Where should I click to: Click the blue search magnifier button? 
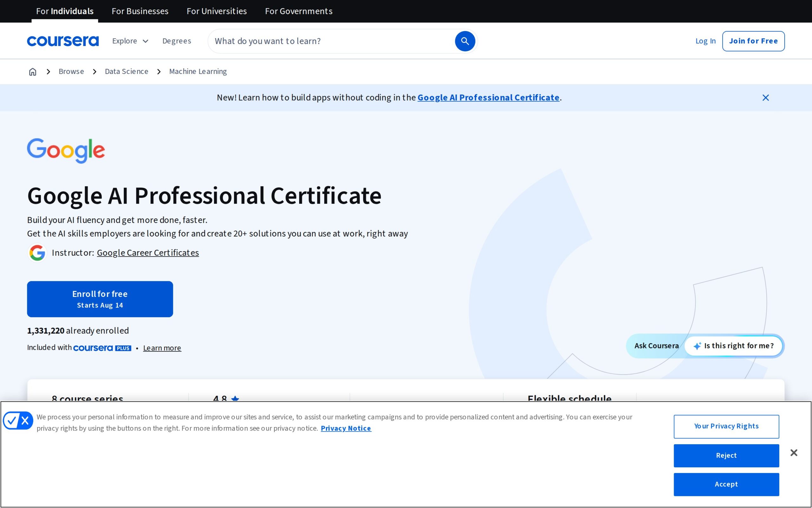(465, 41)
